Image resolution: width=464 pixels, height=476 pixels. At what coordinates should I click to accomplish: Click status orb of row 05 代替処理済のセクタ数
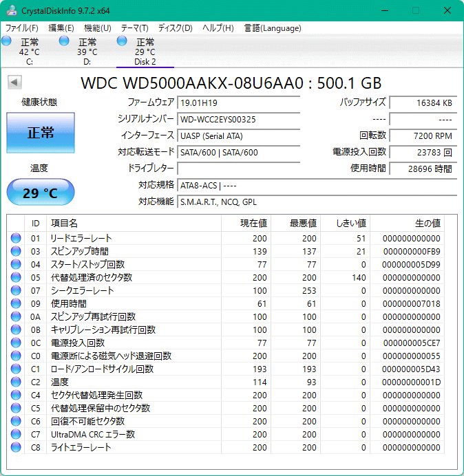tap(16, 277)
